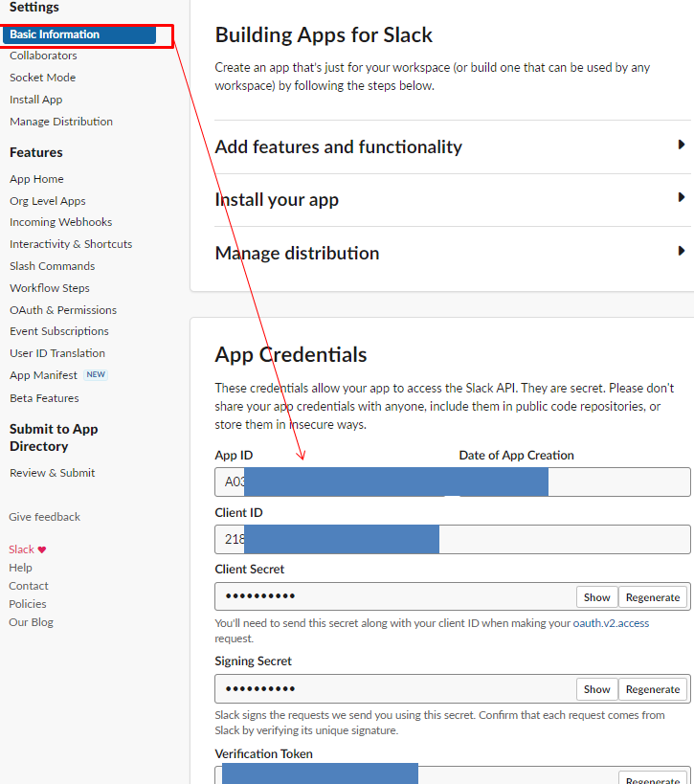This screenshot has width=694, height=784.
Task: Click the Slack heart link
Action: pos(28,549)
